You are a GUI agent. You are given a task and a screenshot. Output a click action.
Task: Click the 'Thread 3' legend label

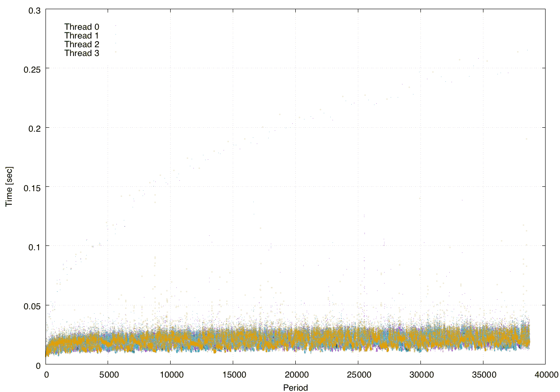pyautogui.click(x=82, y=53)
